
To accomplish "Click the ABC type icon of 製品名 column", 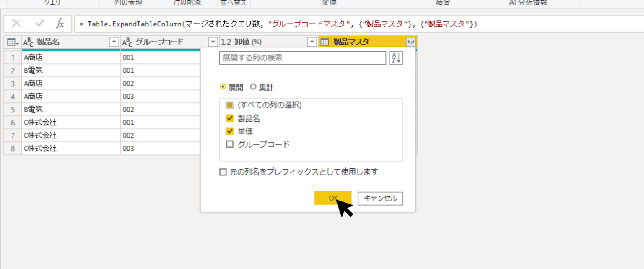I will 29,42.
